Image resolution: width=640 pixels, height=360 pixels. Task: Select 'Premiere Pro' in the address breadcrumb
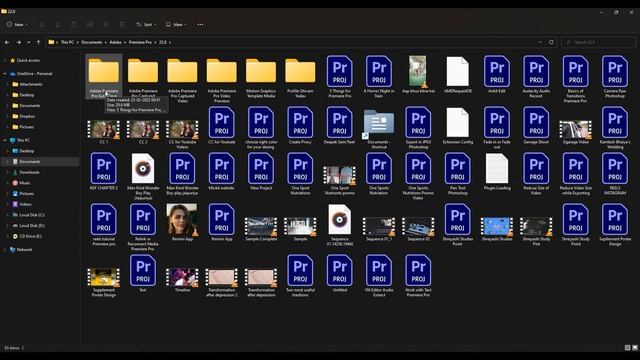(x=140, y=42)
